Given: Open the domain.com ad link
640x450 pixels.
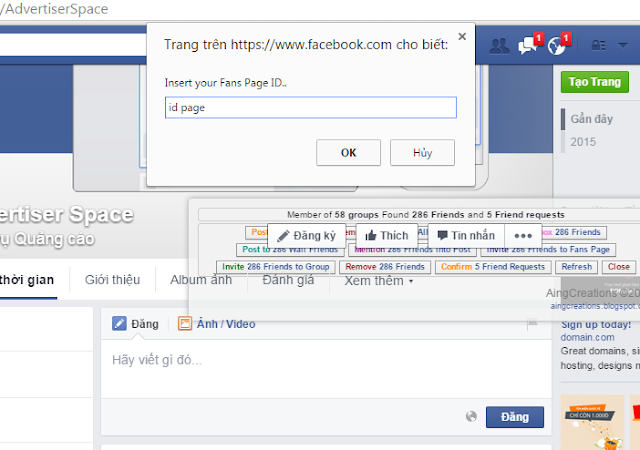Looking at the screenshot, I should (x=587, y=338).
